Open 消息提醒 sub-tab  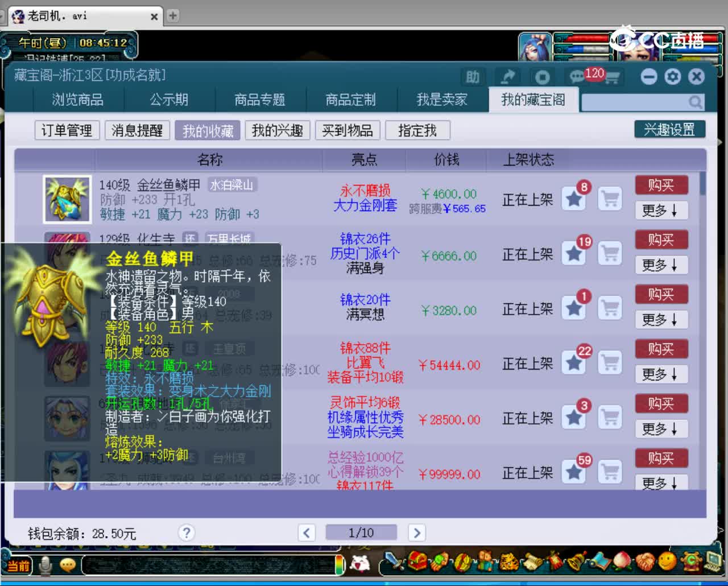pyautogui.click(x=137, y=130)
